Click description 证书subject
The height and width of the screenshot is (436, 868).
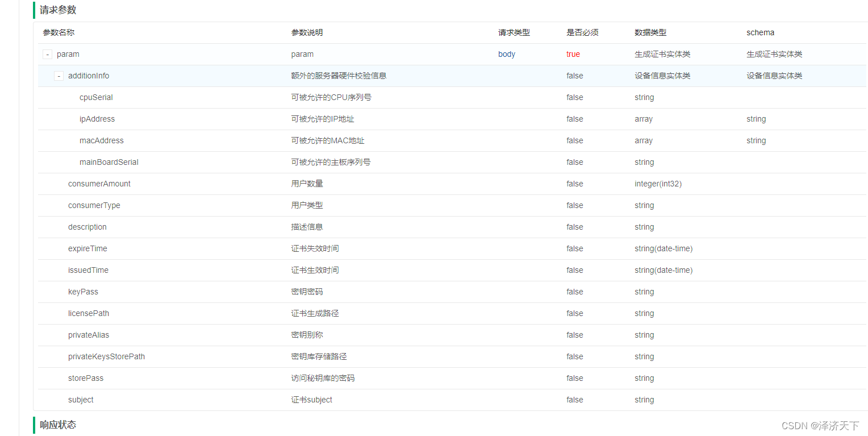pos(312,400)
